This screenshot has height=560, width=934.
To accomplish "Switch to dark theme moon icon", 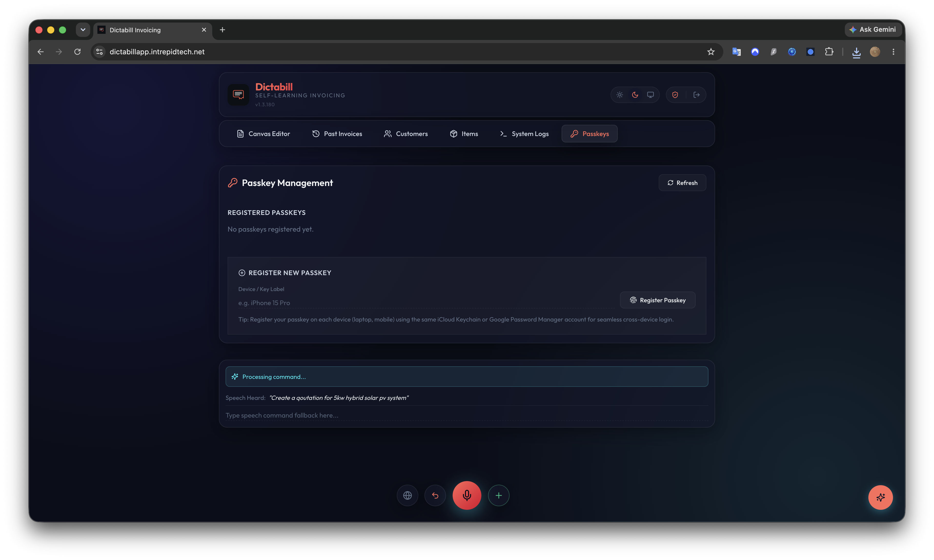I will (x=635, y=95).
